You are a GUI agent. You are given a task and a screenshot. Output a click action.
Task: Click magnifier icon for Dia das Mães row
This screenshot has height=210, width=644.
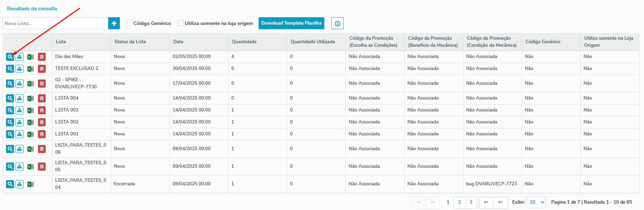pos(10,57)
